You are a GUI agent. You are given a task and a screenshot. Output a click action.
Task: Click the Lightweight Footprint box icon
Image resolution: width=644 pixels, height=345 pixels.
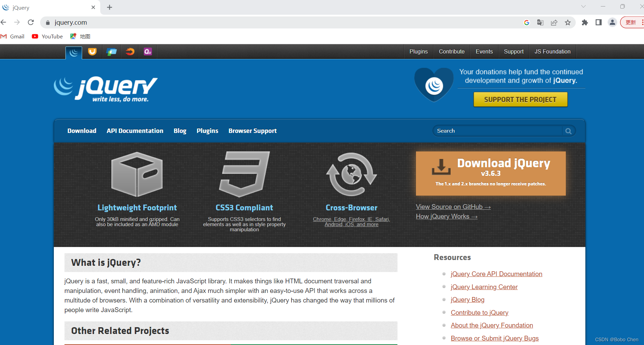click(x=137, y=174)
